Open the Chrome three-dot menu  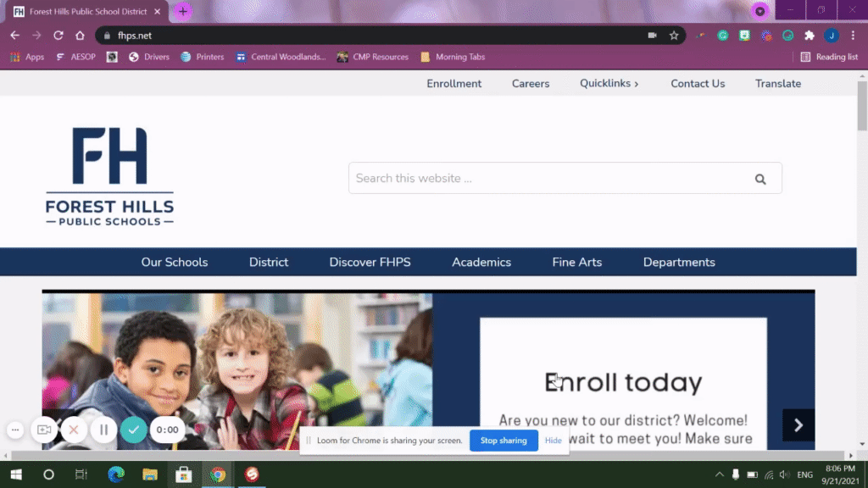click(853, 36)
